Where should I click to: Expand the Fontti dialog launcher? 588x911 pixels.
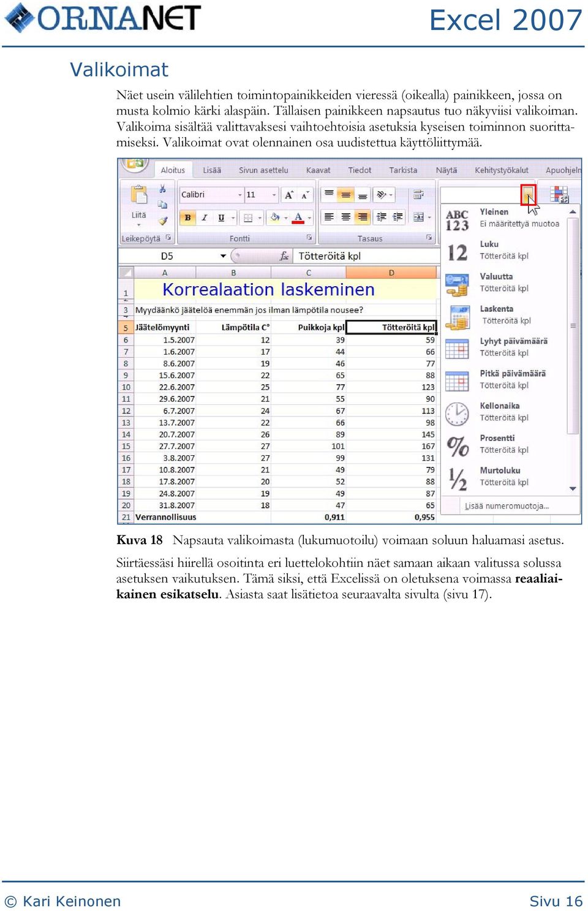(x=309, y=238)
